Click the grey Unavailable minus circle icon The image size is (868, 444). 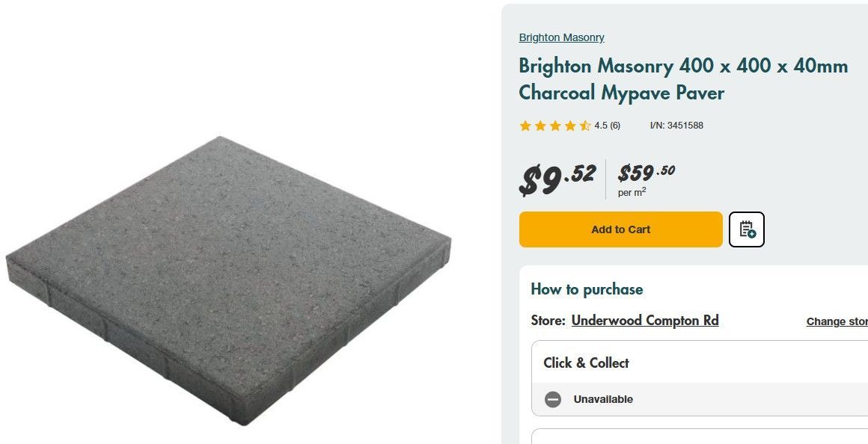(x=553, y=399)
